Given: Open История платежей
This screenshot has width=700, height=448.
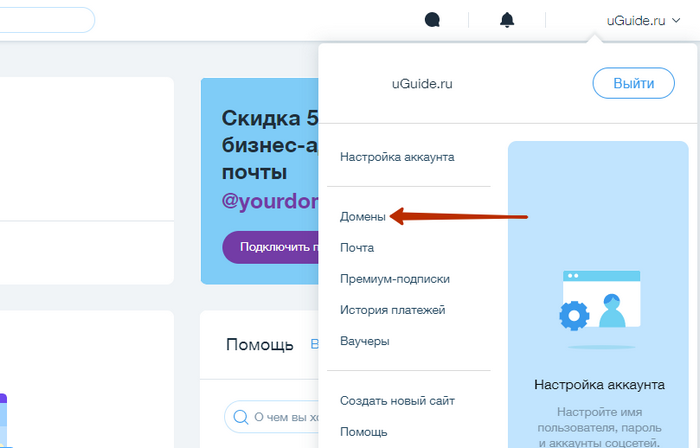Looking at the screenshot, I should pyautogui.click(x=392, y=310).
